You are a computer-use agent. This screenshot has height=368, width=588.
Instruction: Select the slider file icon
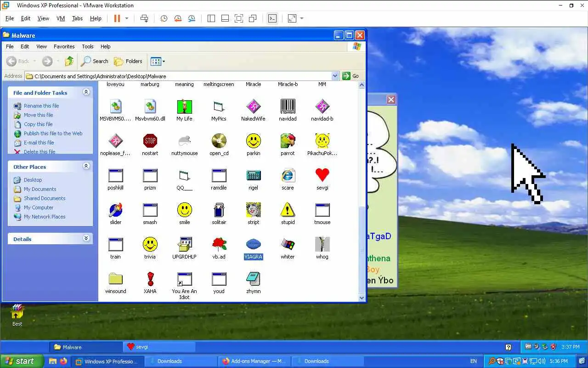[x=115, y=210]
